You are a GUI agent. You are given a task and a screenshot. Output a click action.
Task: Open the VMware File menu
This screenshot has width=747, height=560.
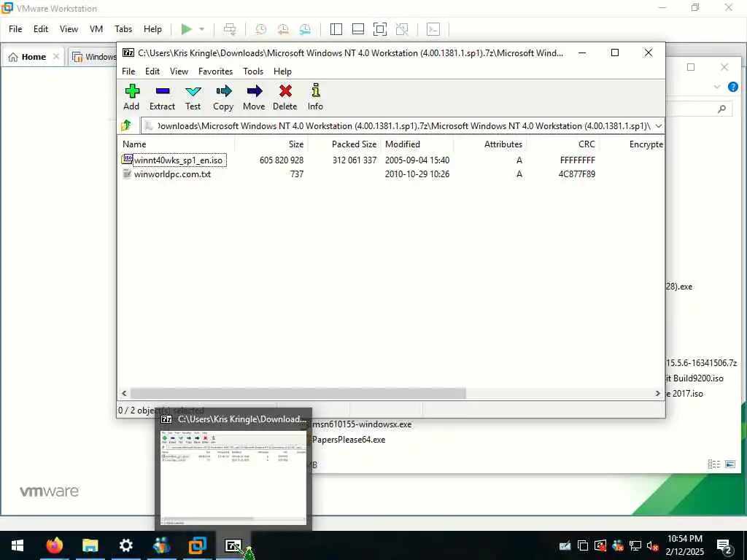(15, 29)
